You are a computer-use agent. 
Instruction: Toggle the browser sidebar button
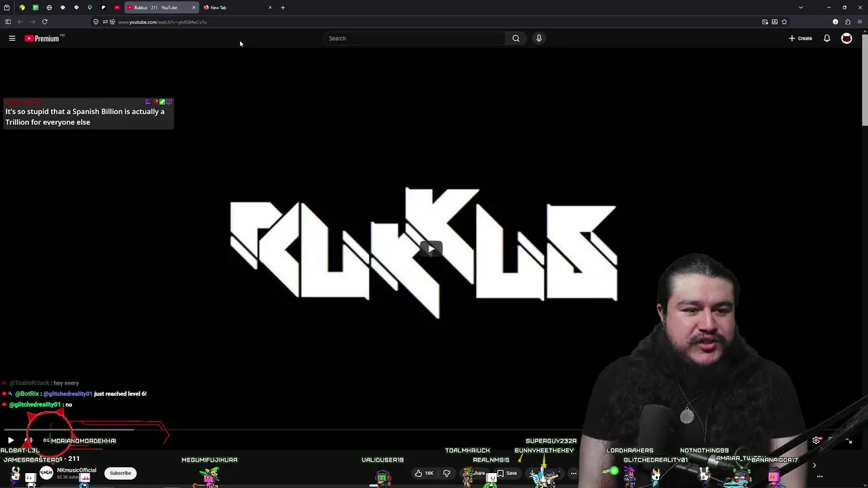[8, 22]
